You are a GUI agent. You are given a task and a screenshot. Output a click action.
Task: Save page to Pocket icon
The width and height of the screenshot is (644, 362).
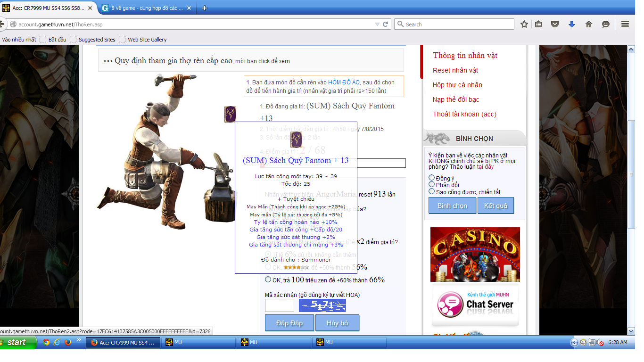click(555, 24)
